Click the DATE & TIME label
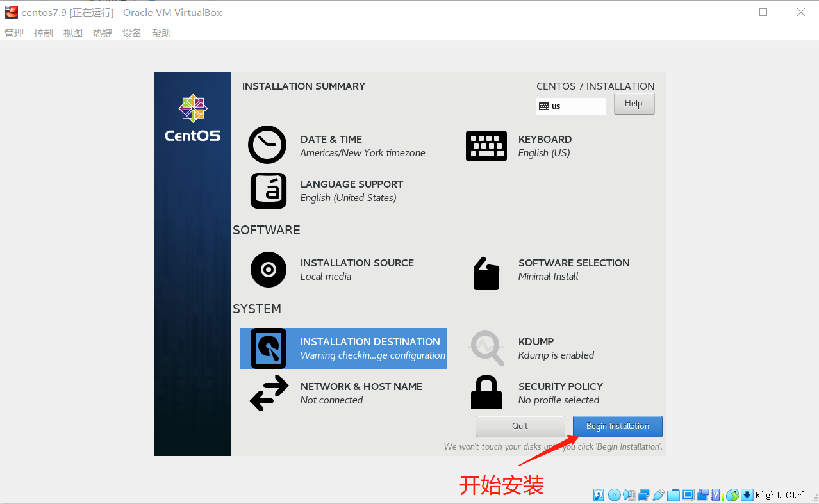Viewport: 819px width, 504px height. coord(331,140)
